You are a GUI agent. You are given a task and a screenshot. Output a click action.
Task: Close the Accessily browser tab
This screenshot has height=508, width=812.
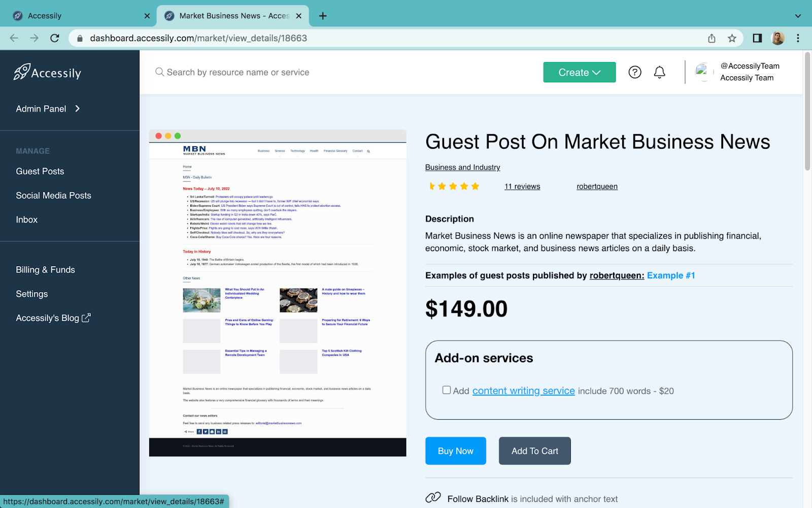pyautogui.click(x=147, y=16)
